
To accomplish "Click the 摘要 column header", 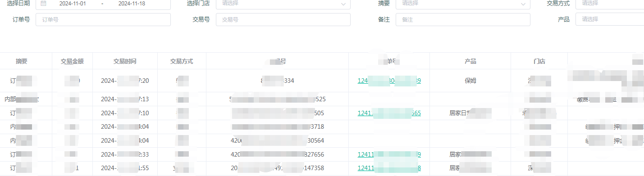I will [x=22, y=61].
